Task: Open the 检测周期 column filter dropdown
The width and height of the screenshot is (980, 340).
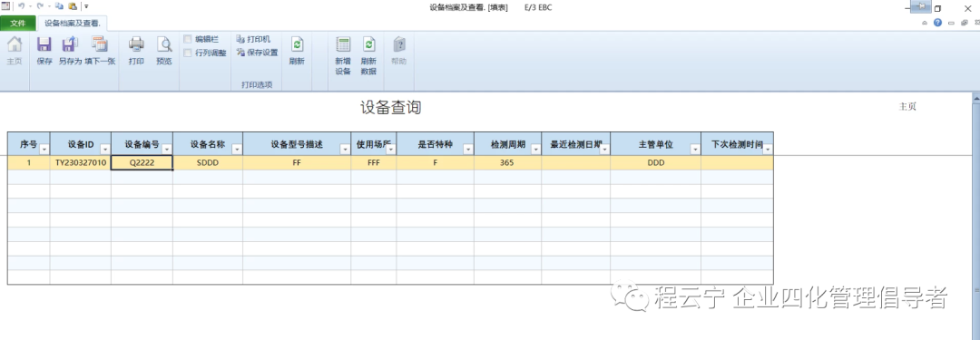Action: [x=535, y=150]
